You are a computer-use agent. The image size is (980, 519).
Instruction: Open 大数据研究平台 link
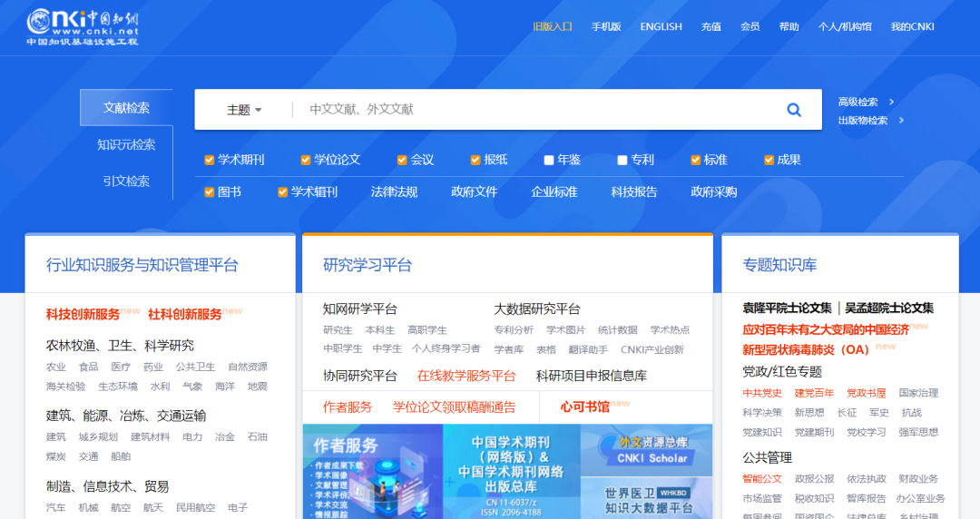point(537,308)
